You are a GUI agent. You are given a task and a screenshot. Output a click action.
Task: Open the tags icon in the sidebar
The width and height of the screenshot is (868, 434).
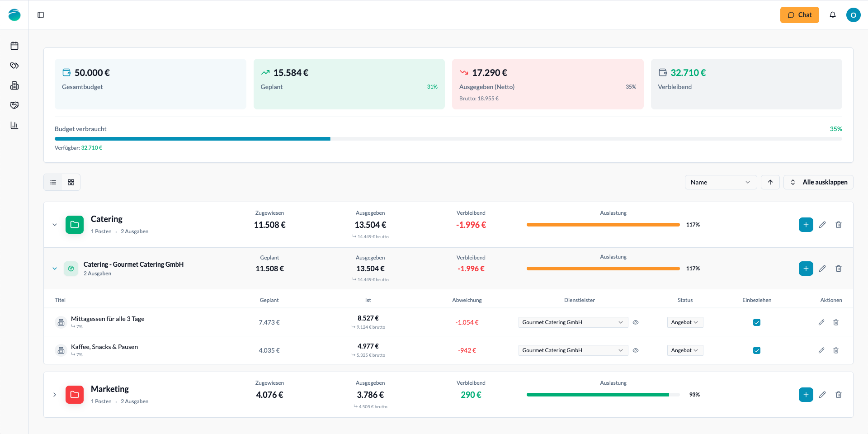14,66
